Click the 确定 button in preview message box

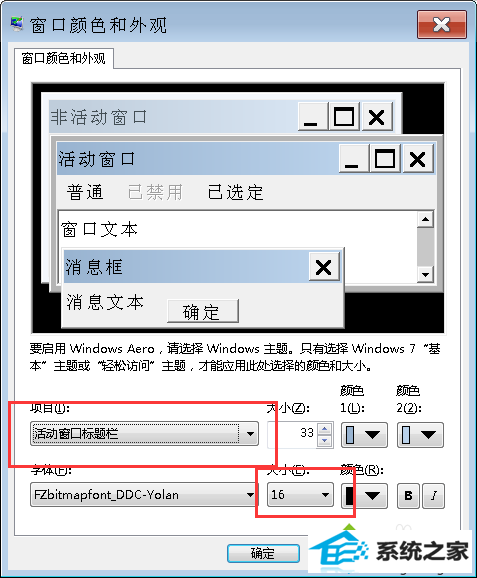tap(203, 311)
